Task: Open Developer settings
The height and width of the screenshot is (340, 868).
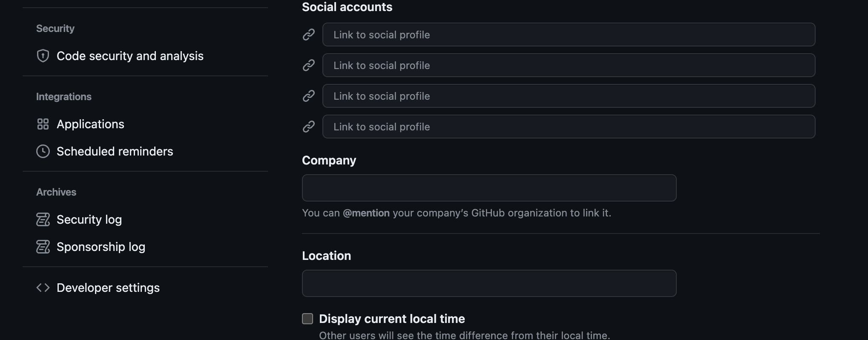Action: 108,288
